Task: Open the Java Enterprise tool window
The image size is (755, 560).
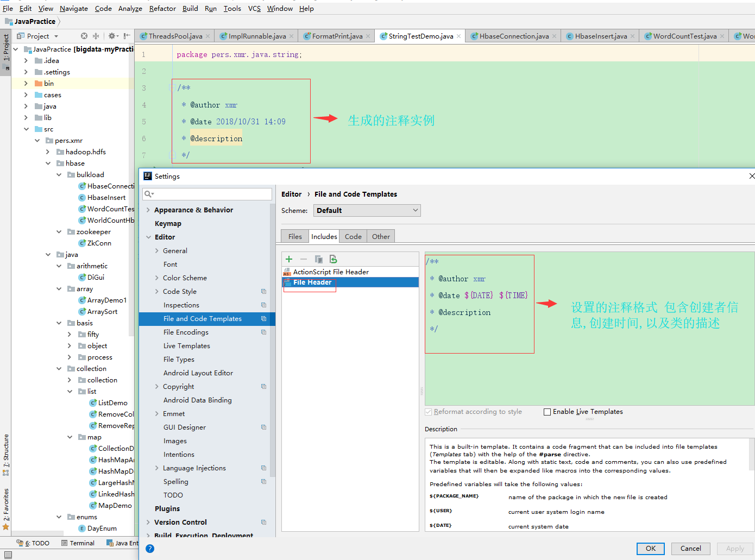Action: (x=122, y=543)
